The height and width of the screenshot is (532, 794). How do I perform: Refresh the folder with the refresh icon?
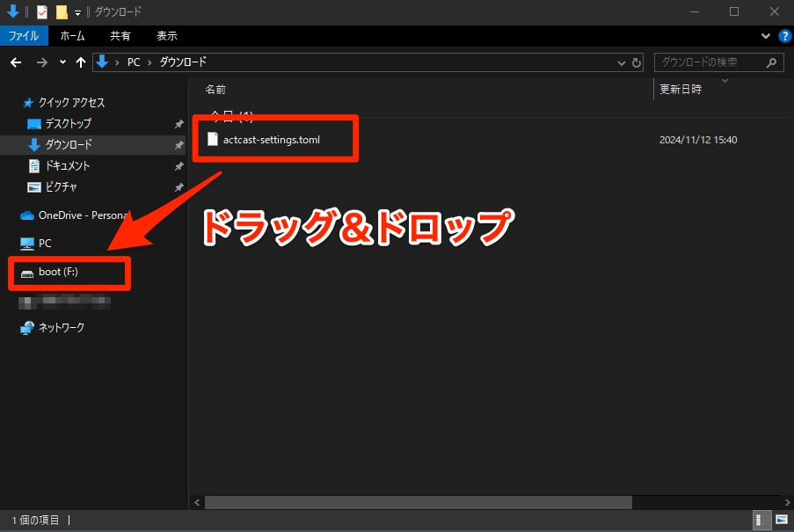click(x=636, y=62)
